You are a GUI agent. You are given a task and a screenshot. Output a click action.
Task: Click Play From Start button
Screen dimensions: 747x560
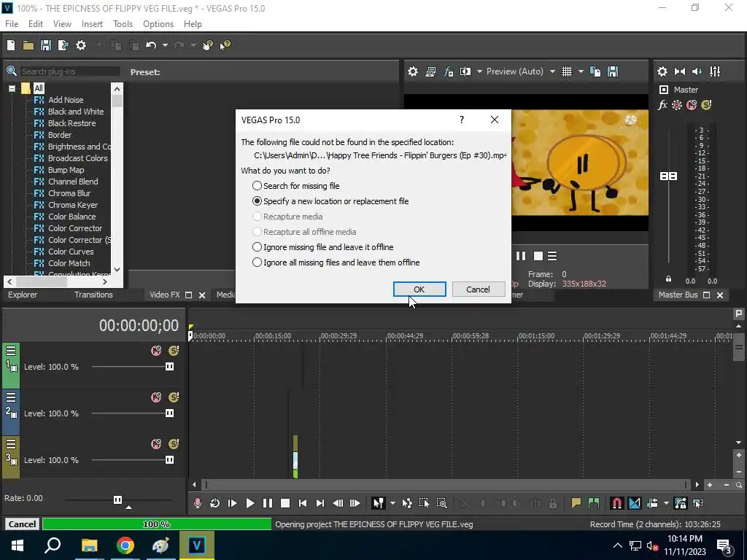click(233, 503)
